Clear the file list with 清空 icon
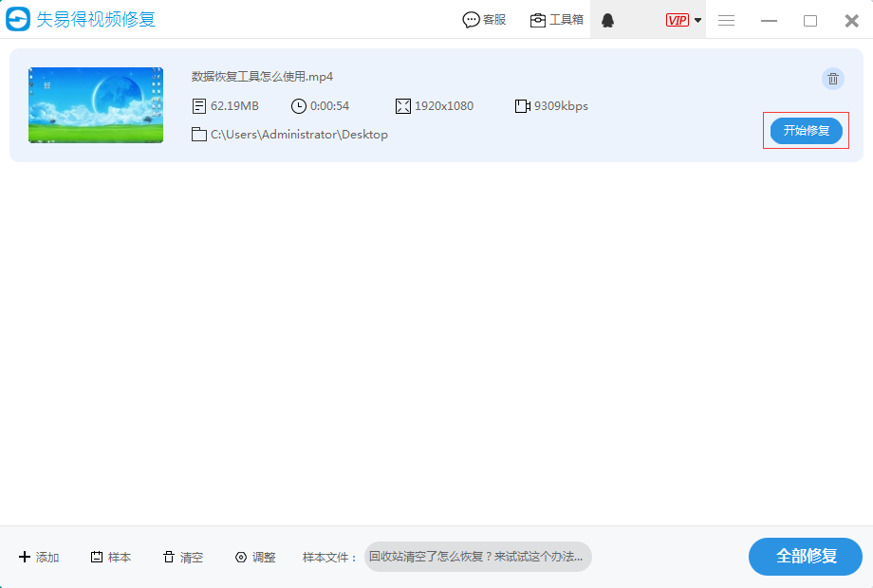This screenshot has height=588, width=873. (x=180, y=557)
